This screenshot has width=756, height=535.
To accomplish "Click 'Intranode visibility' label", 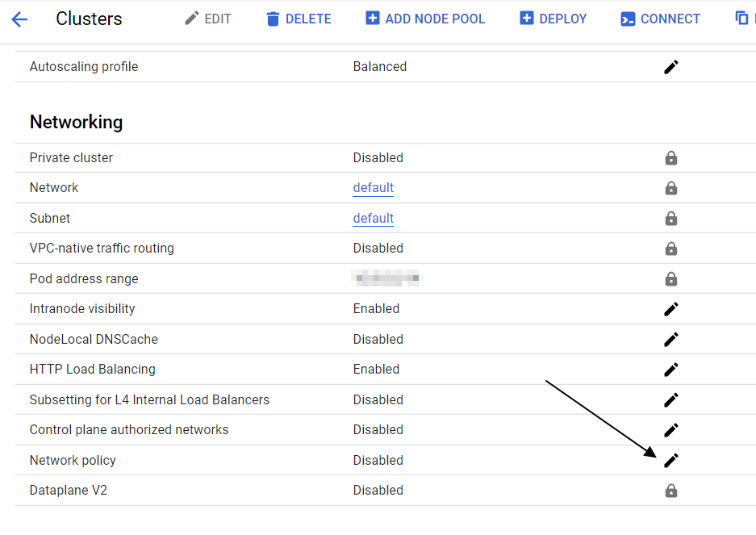I will 82,309.
